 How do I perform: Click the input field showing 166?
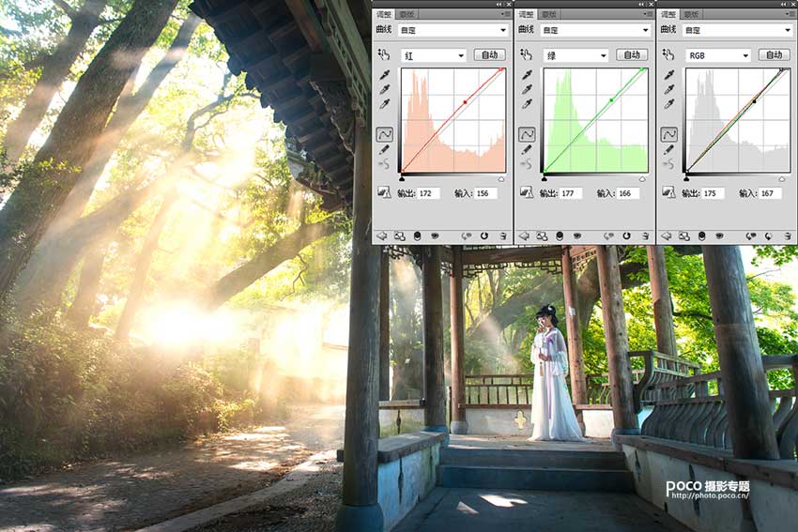click(x=627, y=193)
